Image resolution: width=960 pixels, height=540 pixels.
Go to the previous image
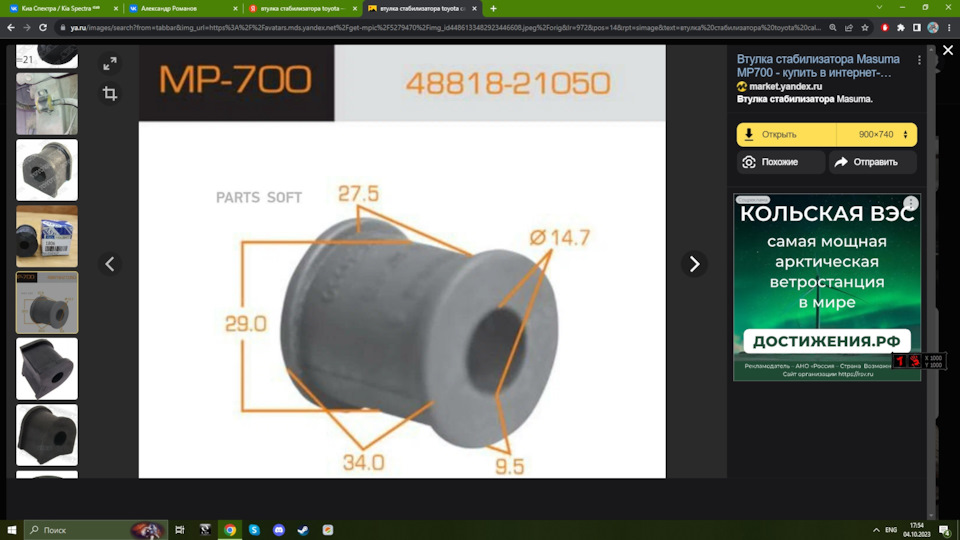(110, 264)
